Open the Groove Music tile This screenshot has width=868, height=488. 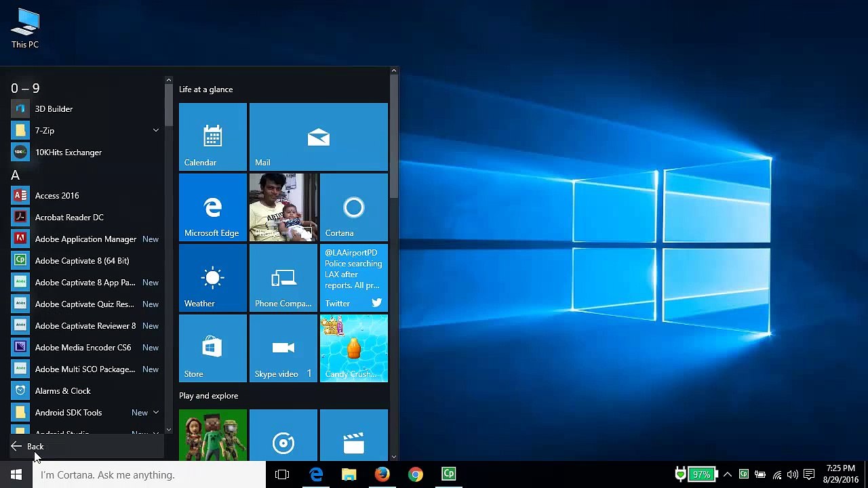[283, 435]
